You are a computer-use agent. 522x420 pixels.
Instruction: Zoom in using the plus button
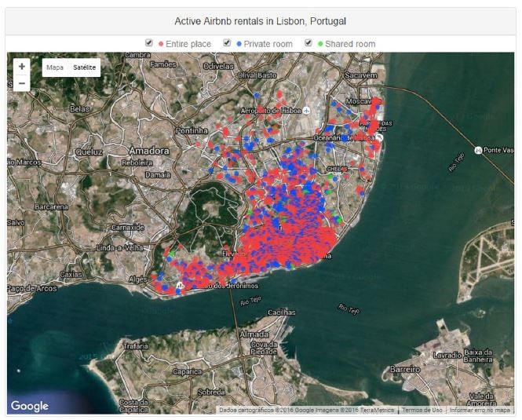click(22, 67)
